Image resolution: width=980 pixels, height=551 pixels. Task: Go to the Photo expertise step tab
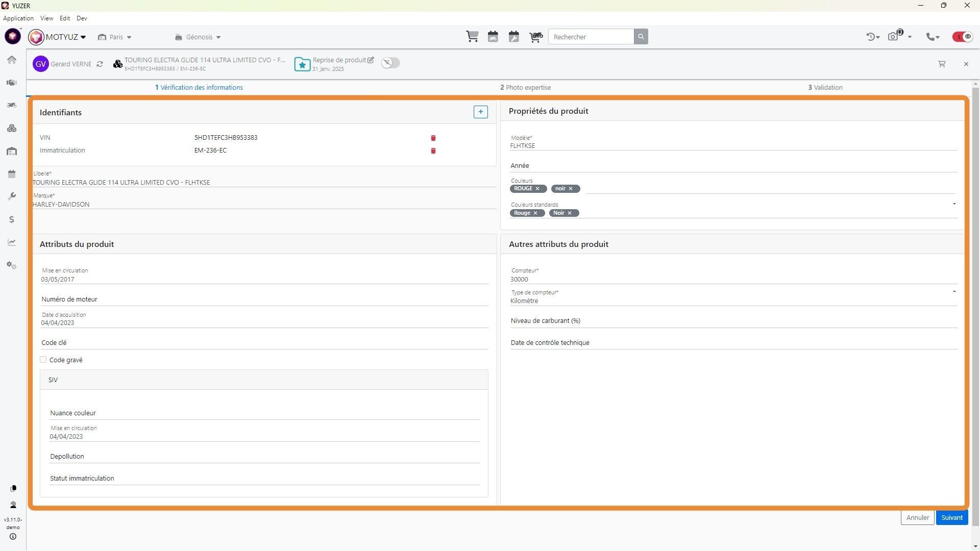pos(525,87)
